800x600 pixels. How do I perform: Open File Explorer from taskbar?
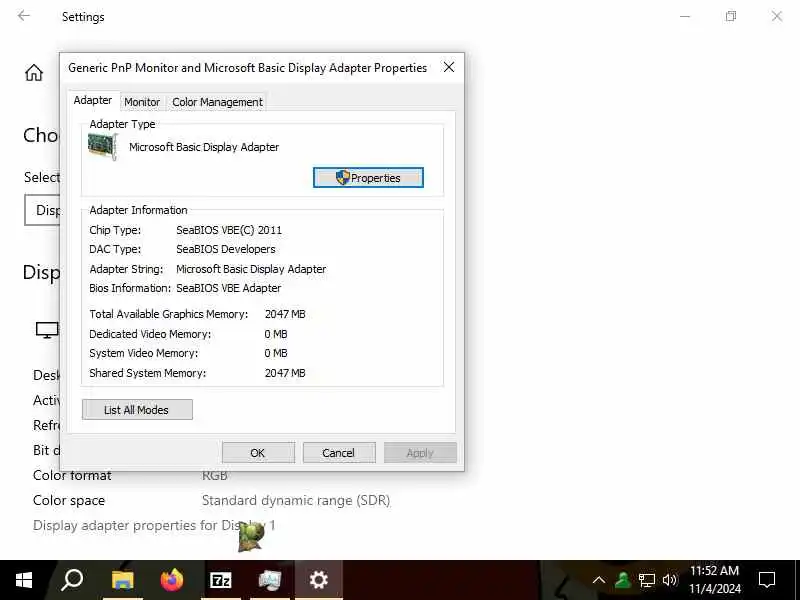pos(122,580)
